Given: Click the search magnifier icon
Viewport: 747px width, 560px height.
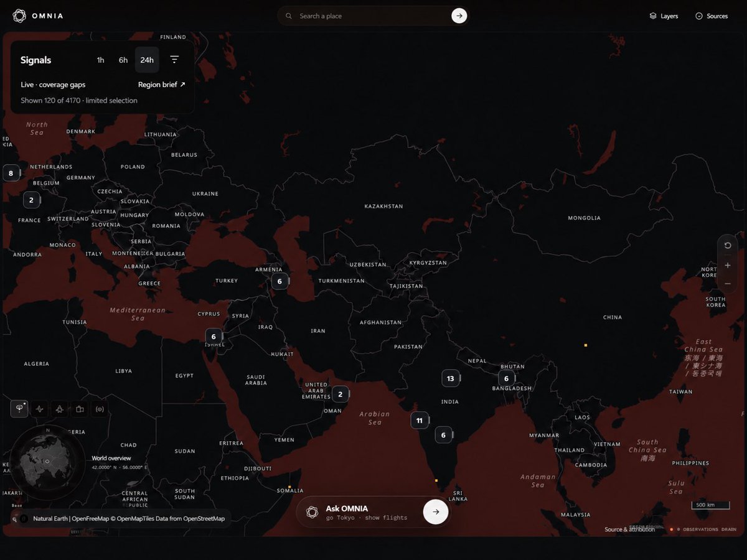Looking at the screenshot, I should [x=288, y=16].
